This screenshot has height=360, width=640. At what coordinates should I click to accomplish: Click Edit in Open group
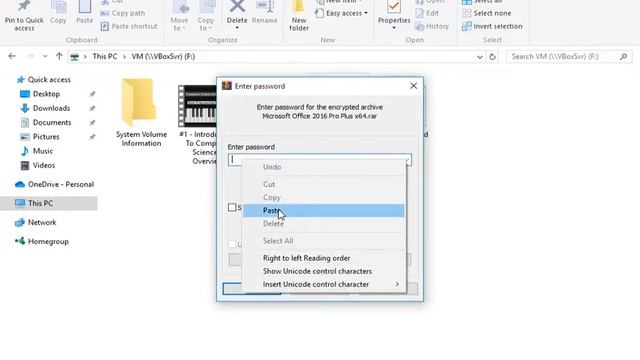point(427,13)
